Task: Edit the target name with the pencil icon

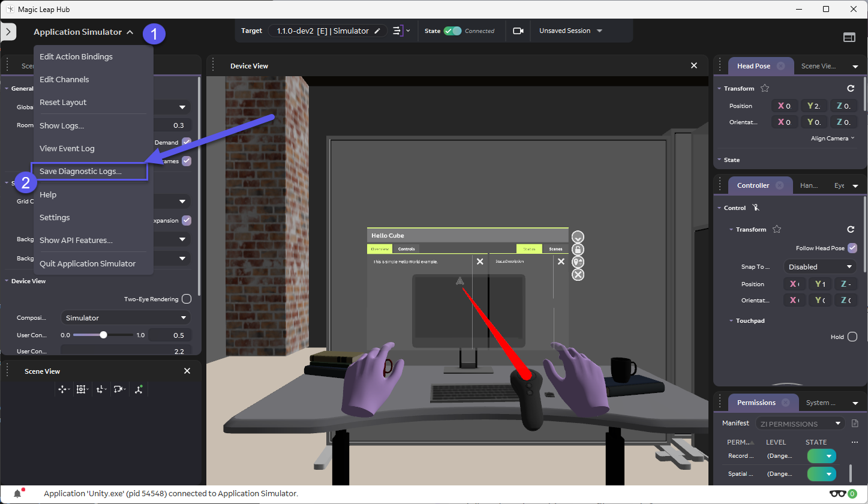Action: click(377, 31)
